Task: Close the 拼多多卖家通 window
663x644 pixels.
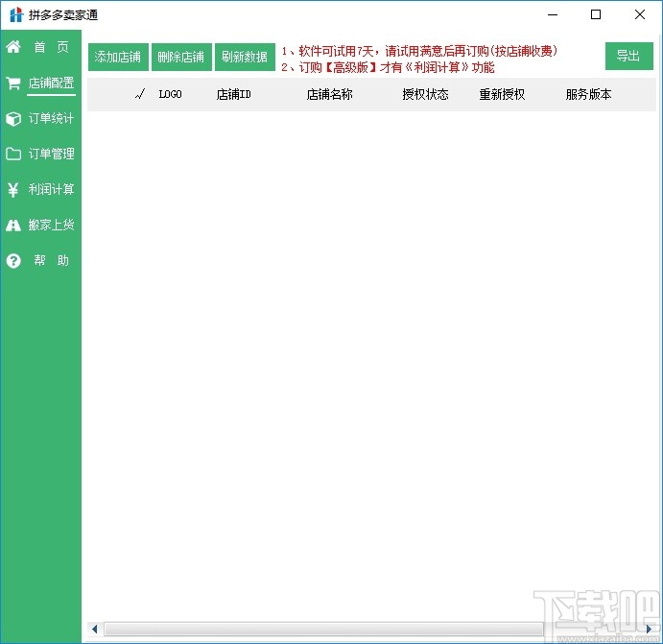Action: point(640,14)
